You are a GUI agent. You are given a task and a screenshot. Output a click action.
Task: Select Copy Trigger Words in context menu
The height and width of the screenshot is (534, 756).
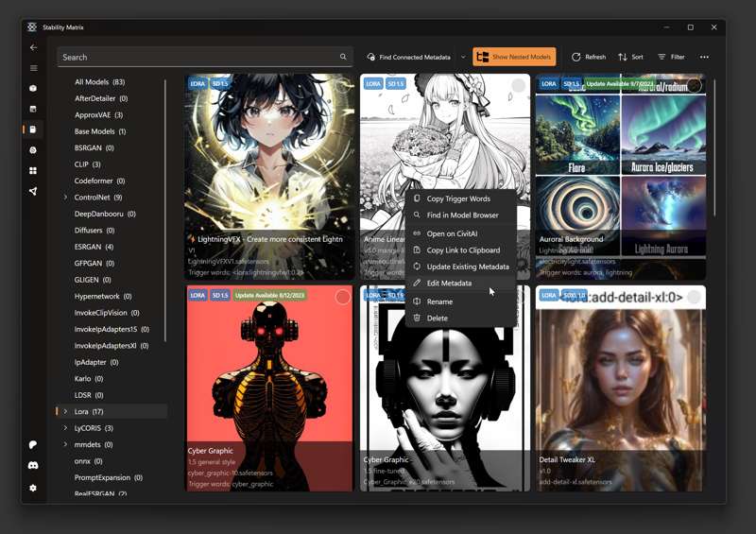coord(458,198)
